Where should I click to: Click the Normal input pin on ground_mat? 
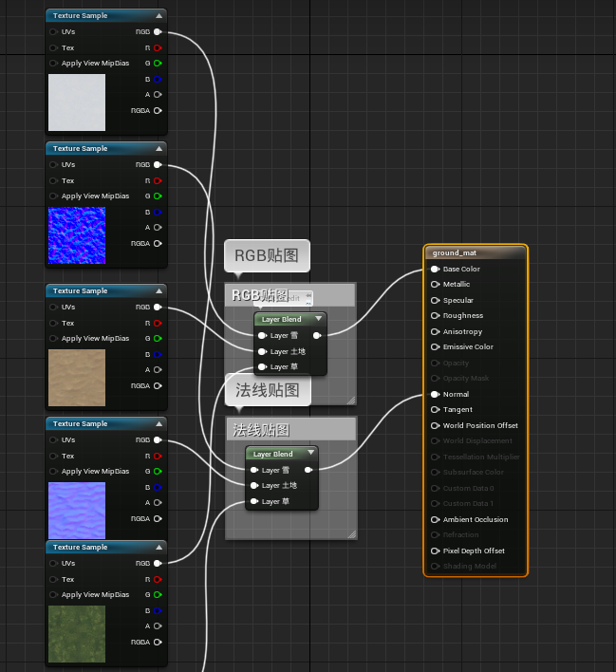(435, 394)
